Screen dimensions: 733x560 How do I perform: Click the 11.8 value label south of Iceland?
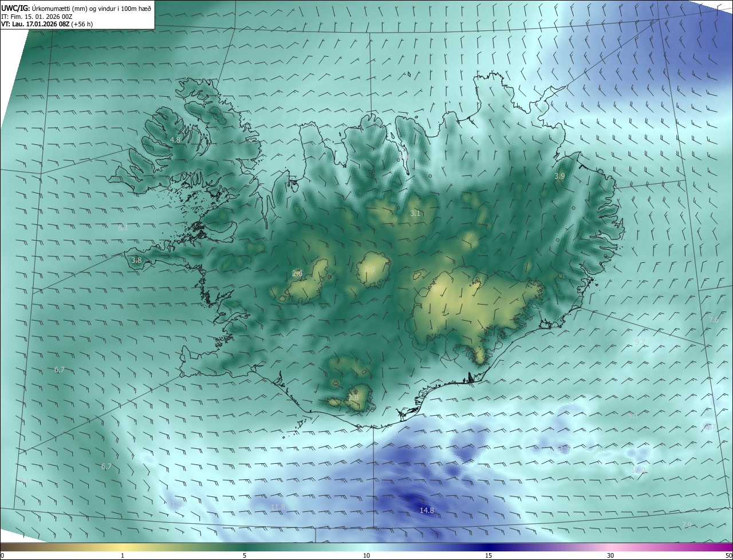click(278, 507)
